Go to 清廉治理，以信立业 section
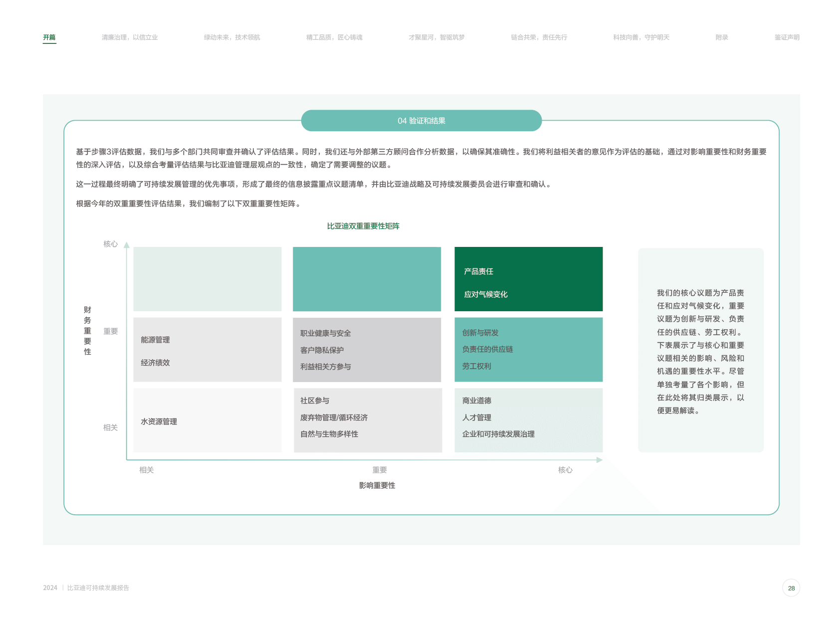This screenshot has width=840, height=619. point(130,37)
